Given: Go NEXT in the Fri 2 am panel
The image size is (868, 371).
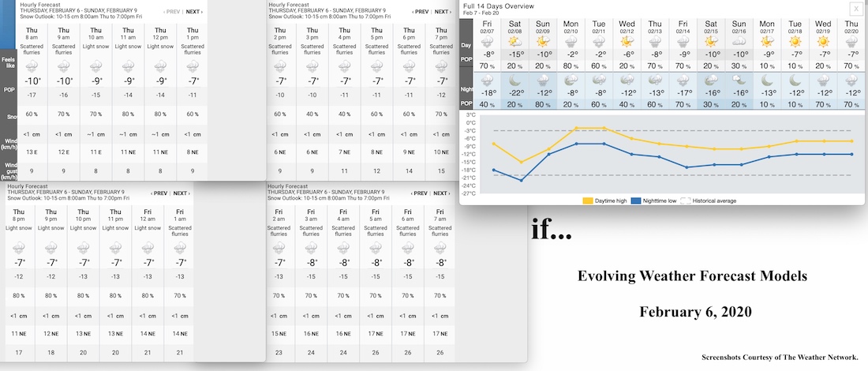Looking at the screenshot, I should pyautogui.click(x=441, y=193).
